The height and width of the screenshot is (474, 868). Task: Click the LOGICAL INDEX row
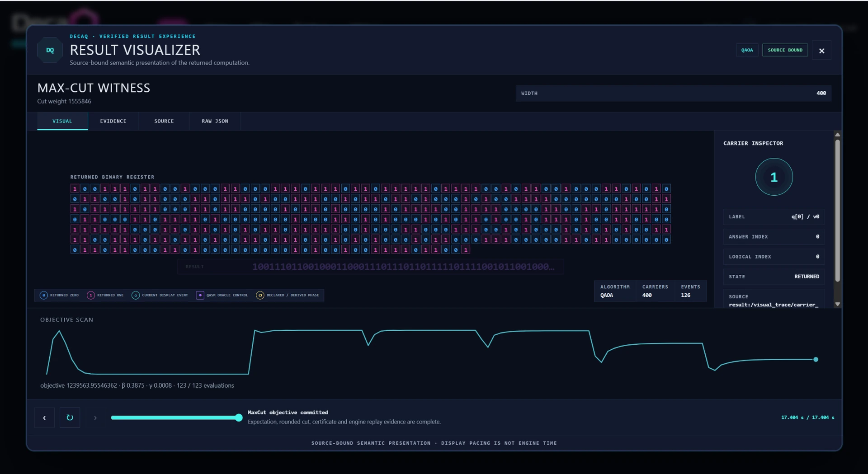coord(774,256)
